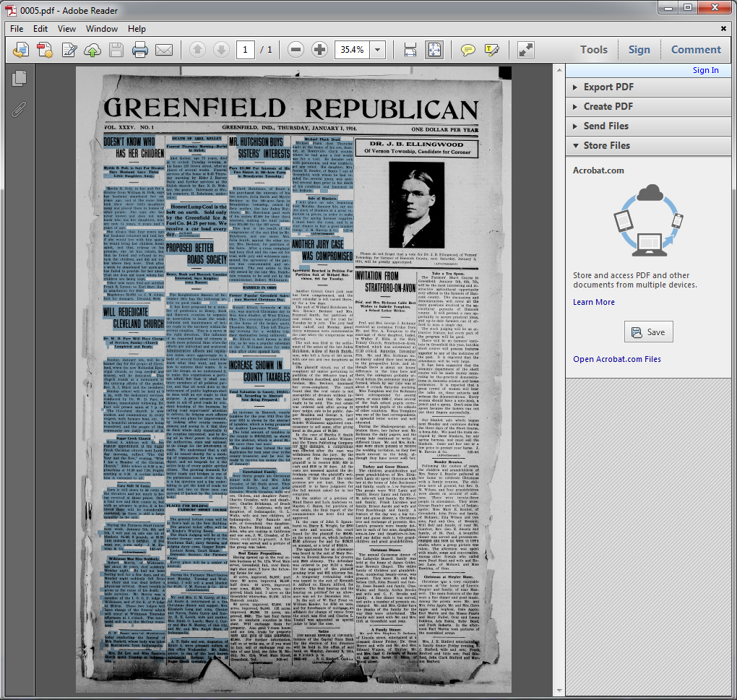Click the Greenfield Republican newspaper page

pos(293,379)
